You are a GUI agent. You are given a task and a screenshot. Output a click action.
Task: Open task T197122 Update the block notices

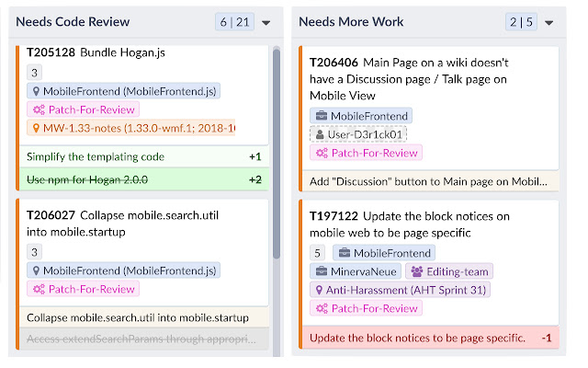(x=410, y=224)
